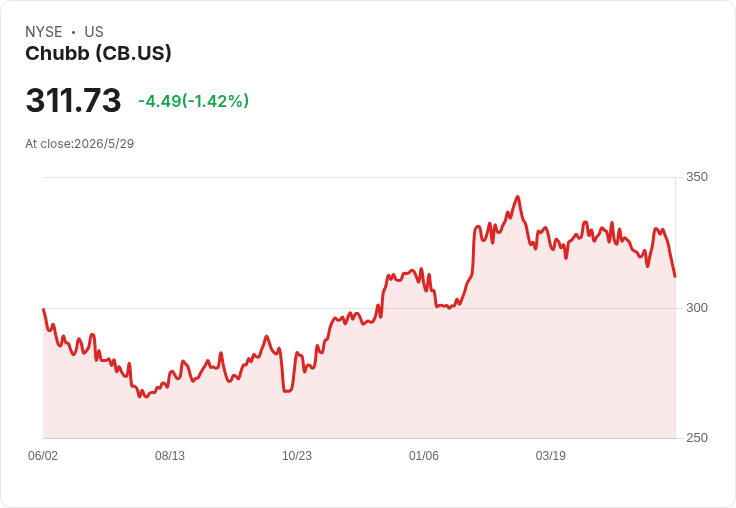Click the starting point of the price line
Viewport: 736px width, 508px height.
(x=44, y=309)
